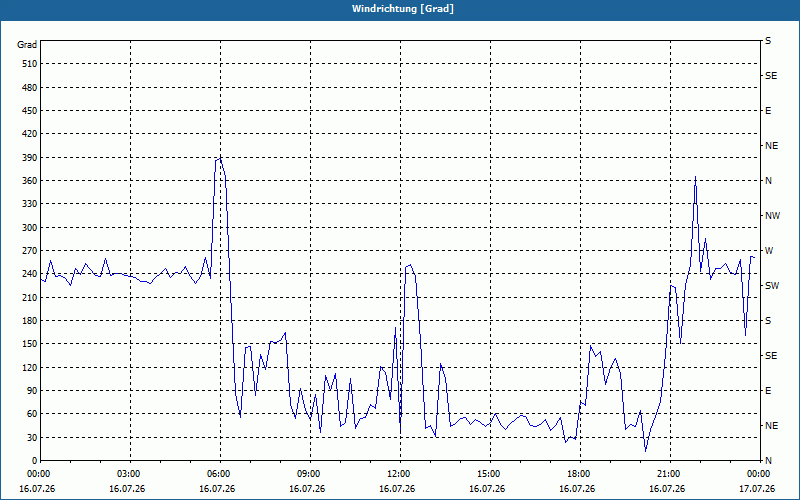This screenshot has height=500, width=800.
Task: Select the 60 y-axis tick label
Action: 32,414
